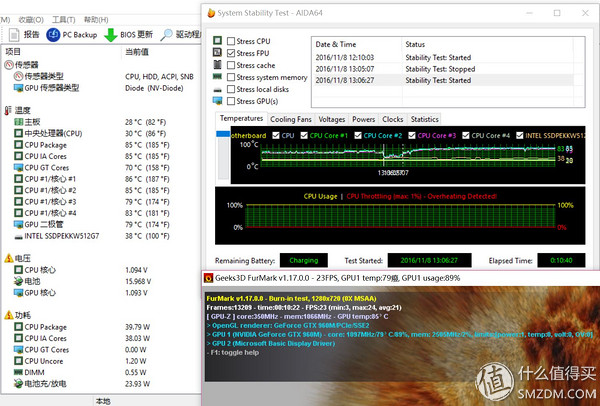This screenshot has height=406, width=600.
Task: Click the 当前值 column header
Action: click(139, 51)
